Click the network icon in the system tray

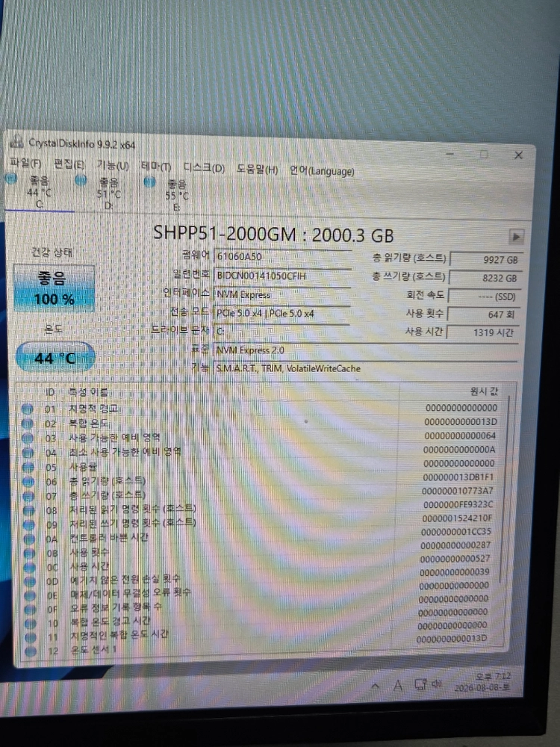(420, 684)
